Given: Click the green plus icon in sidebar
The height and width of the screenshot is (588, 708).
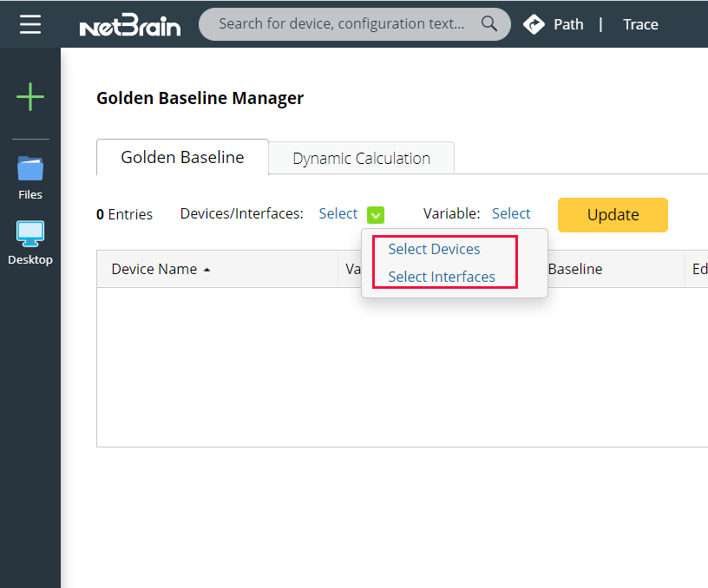Looking at the screenshot, I should click(x=30, y=97).
